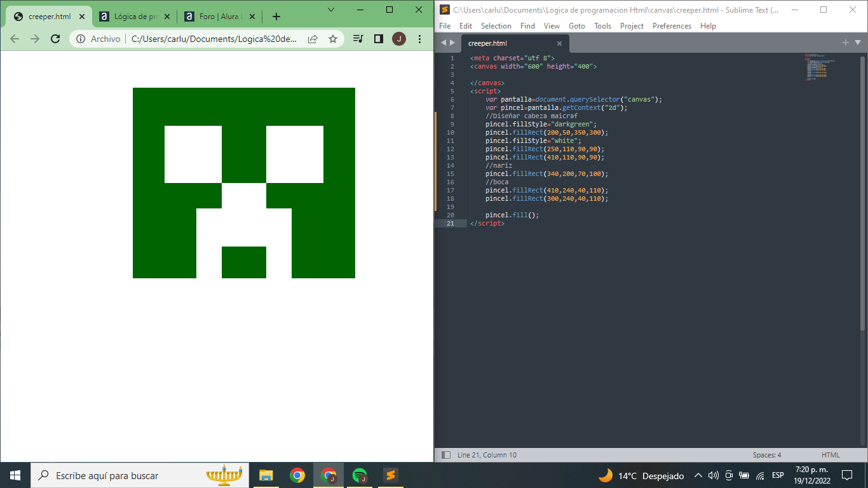
Task: Go forward in Chrome history
Action: (35, 39)
